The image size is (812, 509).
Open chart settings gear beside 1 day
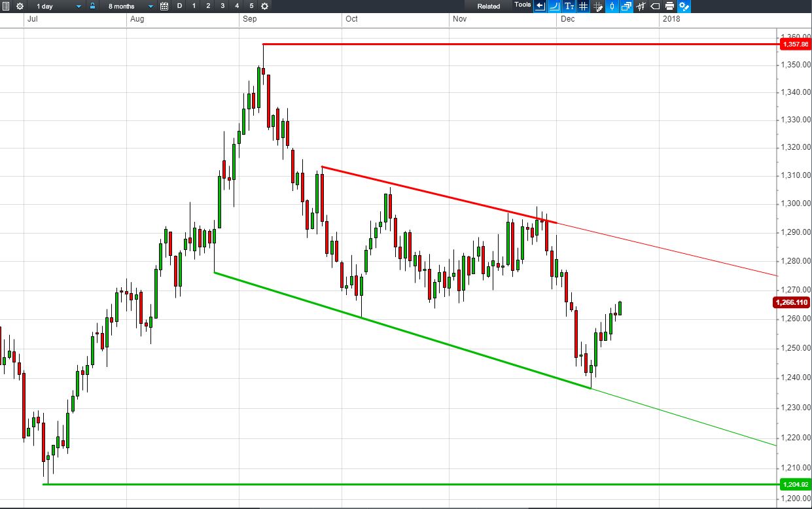coord(20,6)
